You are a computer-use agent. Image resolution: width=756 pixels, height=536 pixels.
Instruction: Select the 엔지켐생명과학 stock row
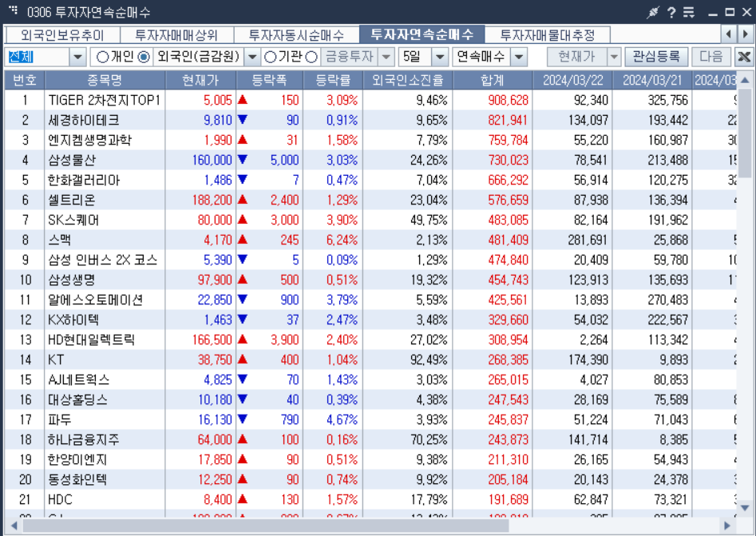tap(370, 140)
